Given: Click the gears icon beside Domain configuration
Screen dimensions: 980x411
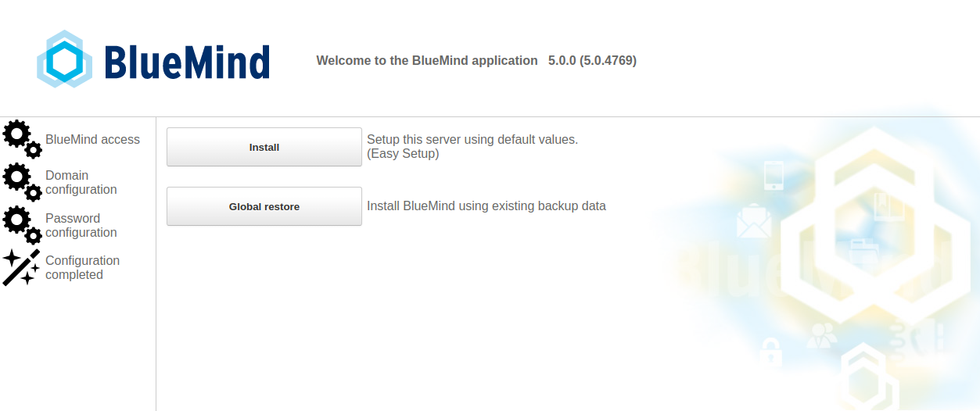Looking at the screenshot, I should tap(22, 182).
